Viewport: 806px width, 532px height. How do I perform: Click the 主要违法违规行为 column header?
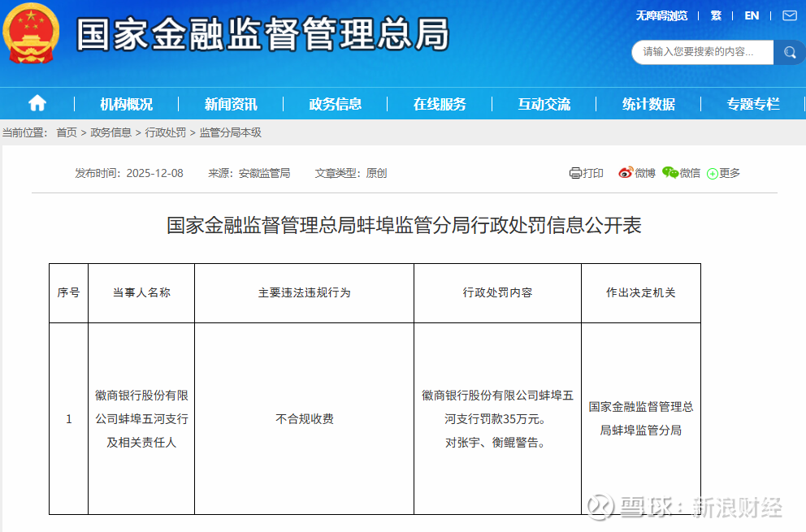click(x=305, y=293)
